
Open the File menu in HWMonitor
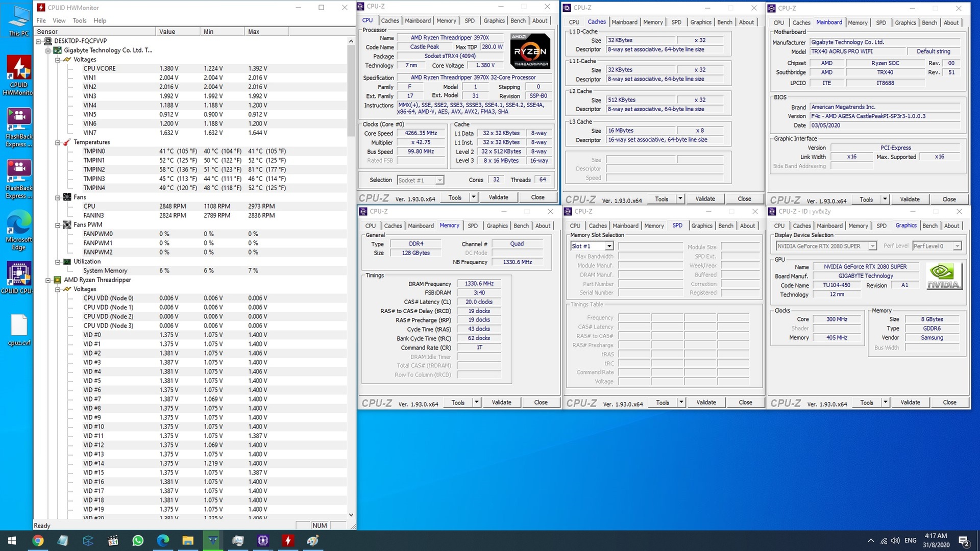(41, 20)
